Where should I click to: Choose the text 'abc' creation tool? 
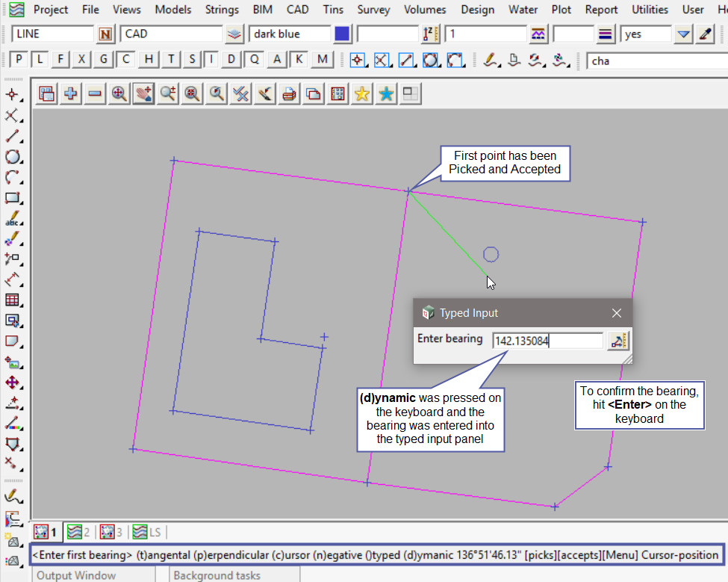coord(12,220)
